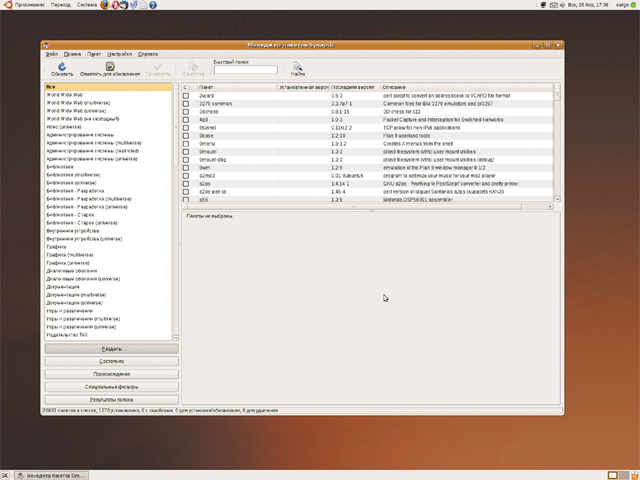This screenshot has height=480, width=640.
Task: Click the network monitor tray icon
Action: 543,5
